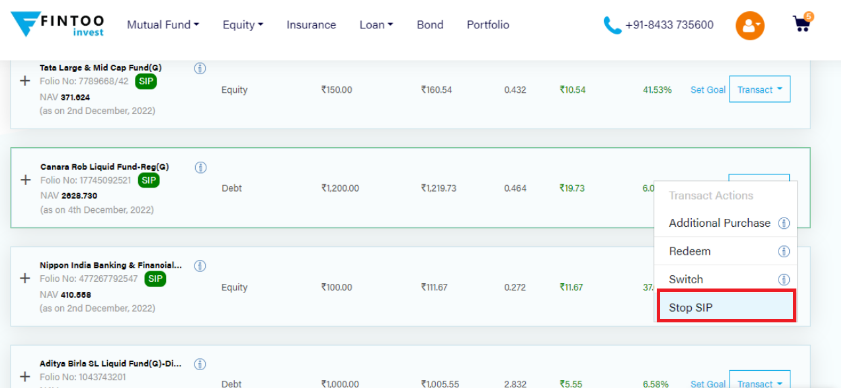Open the Equity dropdown in navigation
Screen dimensions: 841x388
pos(243,25)
